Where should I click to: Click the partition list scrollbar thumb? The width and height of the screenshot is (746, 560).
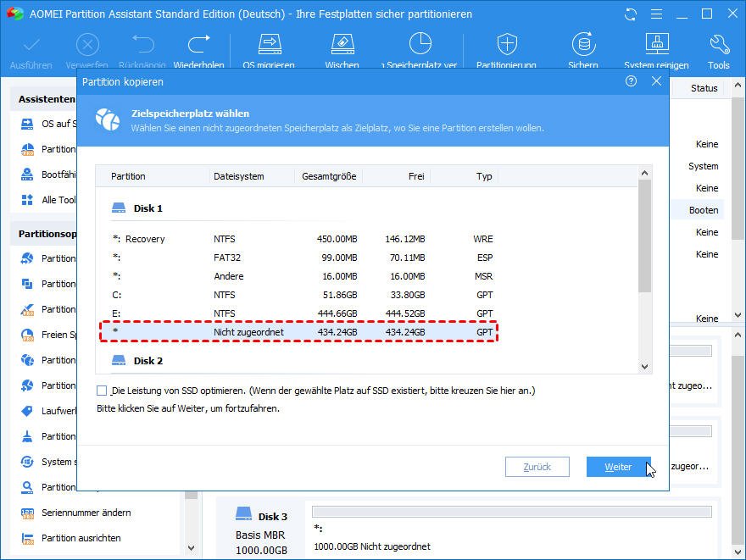644,236
